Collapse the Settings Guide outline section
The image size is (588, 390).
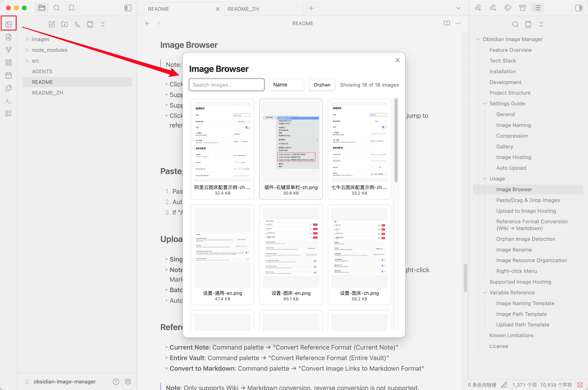coord(485,103)
